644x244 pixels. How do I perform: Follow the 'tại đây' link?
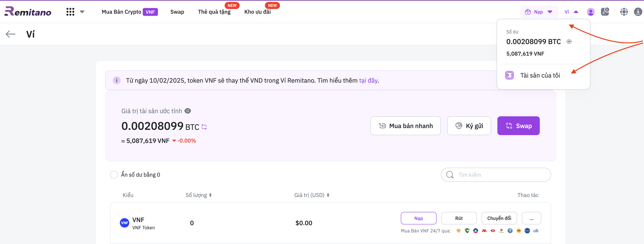(x=368, y=80)
